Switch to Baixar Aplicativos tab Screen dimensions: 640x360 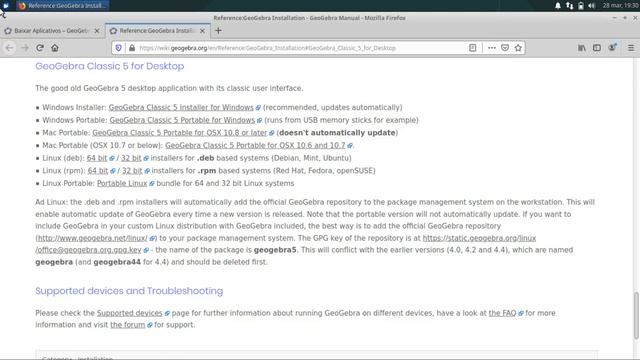click(51, 31)
